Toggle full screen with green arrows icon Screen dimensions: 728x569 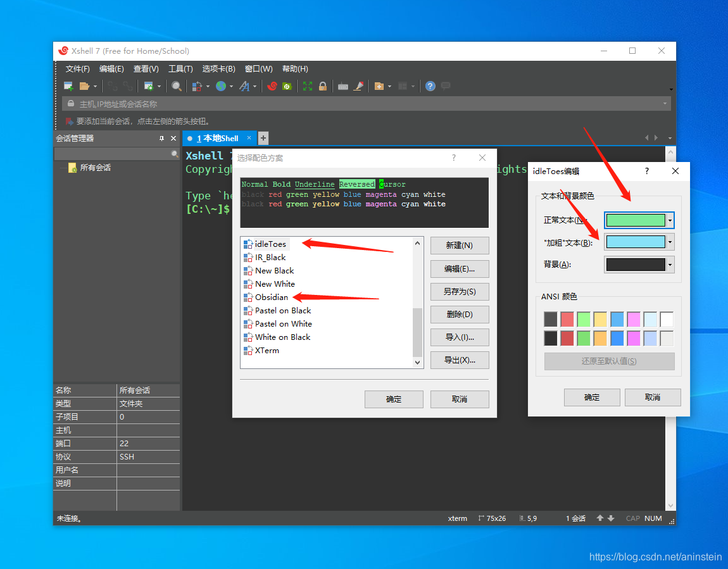(308, 86)
